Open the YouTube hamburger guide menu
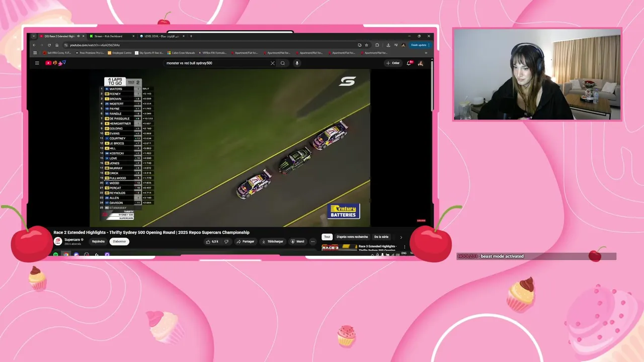Viewport: 644px width, 362px height. (x=37, y=63)
